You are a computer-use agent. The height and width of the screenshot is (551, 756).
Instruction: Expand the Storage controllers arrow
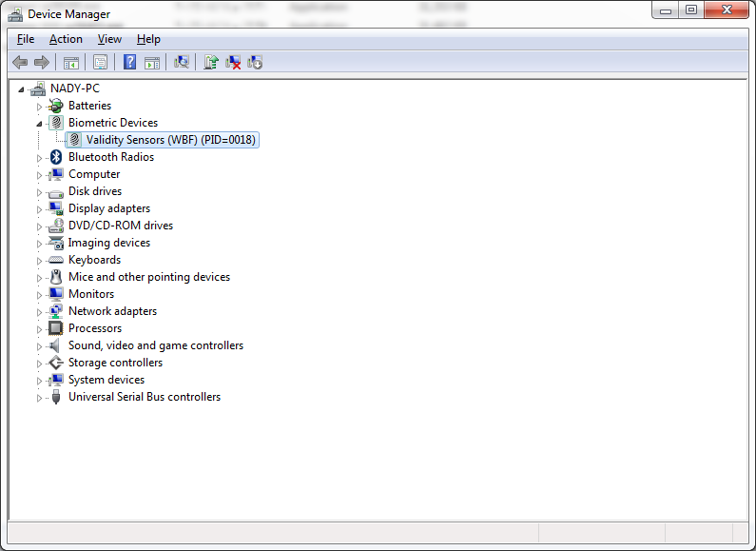click(x=39, y=364)
